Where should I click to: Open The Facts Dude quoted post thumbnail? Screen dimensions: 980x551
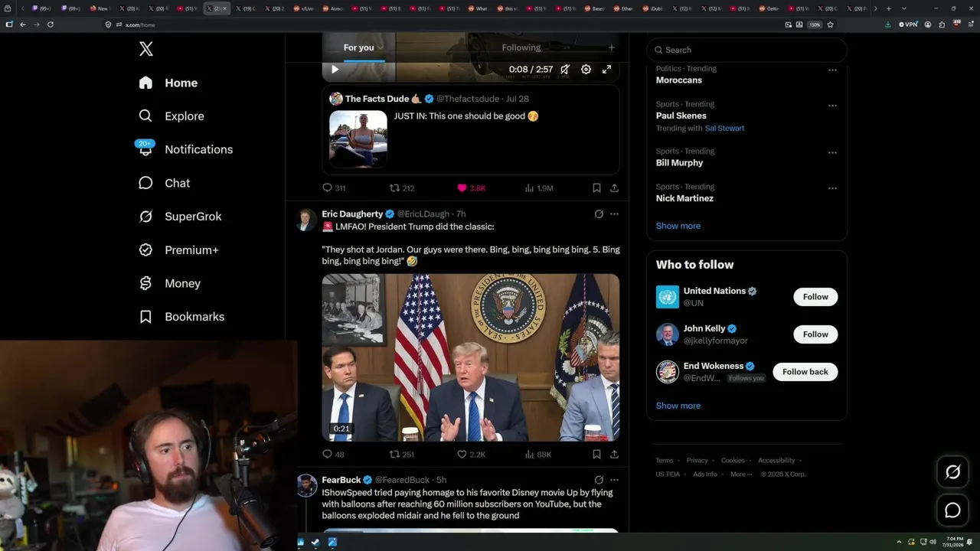coord(358,139)
